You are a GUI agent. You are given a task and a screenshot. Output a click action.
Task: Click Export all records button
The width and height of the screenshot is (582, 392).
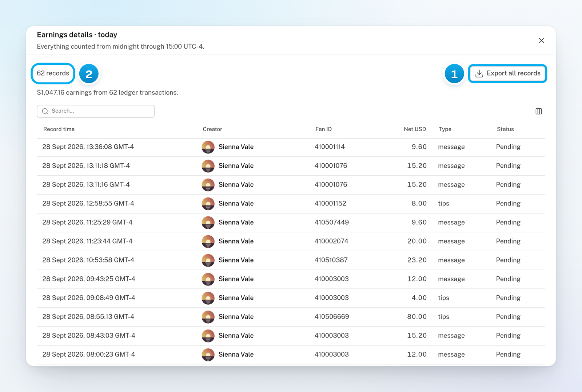click(507, 73)
